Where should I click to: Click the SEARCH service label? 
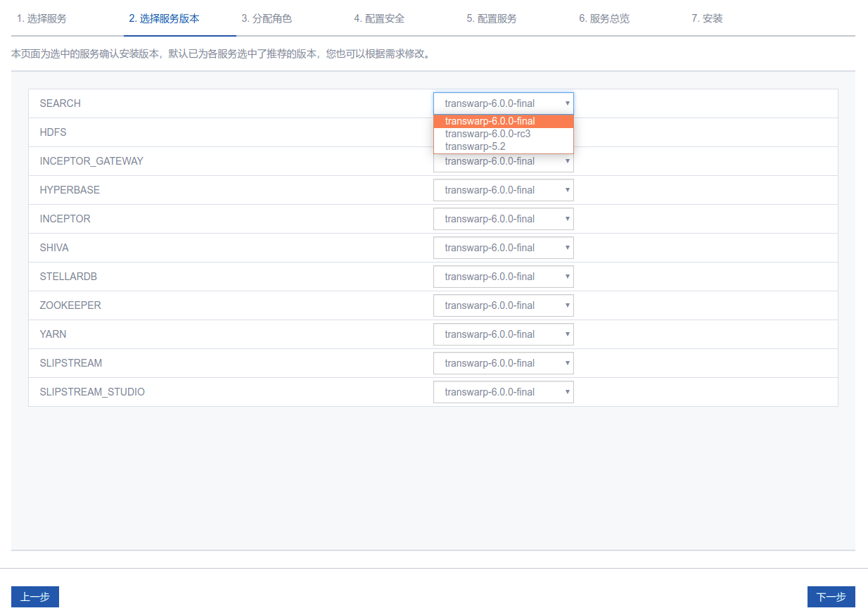(60, 103)
